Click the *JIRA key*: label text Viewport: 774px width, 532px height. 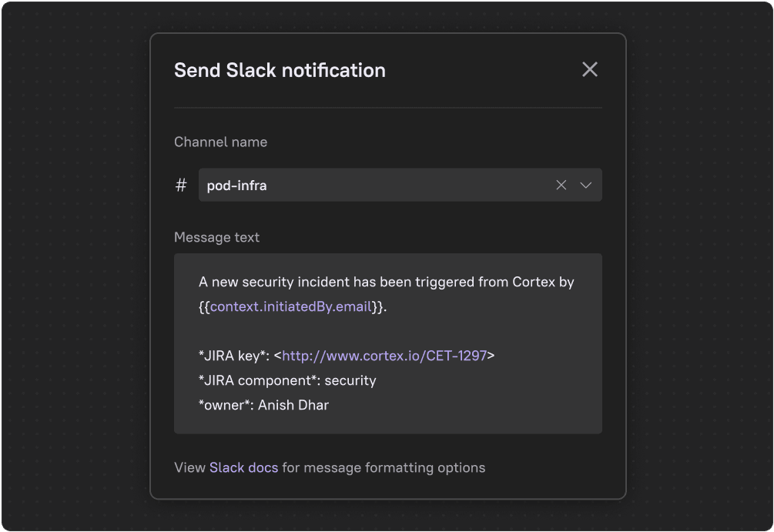(x=234, y=356)
